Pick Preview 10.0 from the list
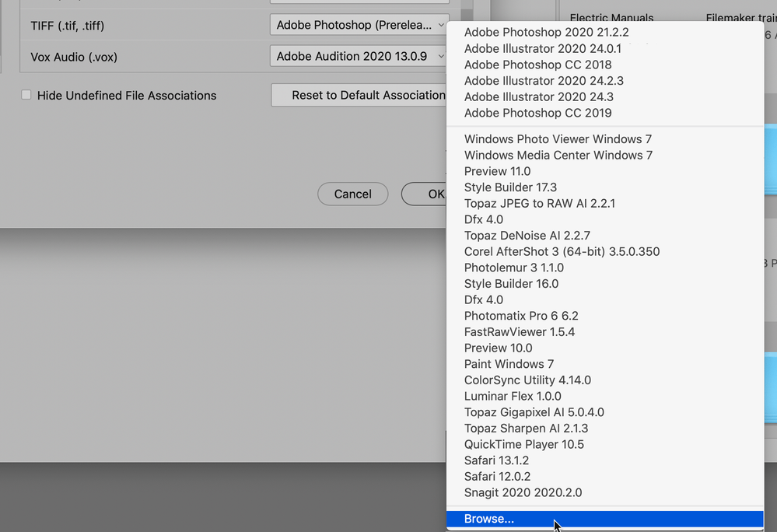This screenshot has height=532, width=777. [x=604, y=348]
